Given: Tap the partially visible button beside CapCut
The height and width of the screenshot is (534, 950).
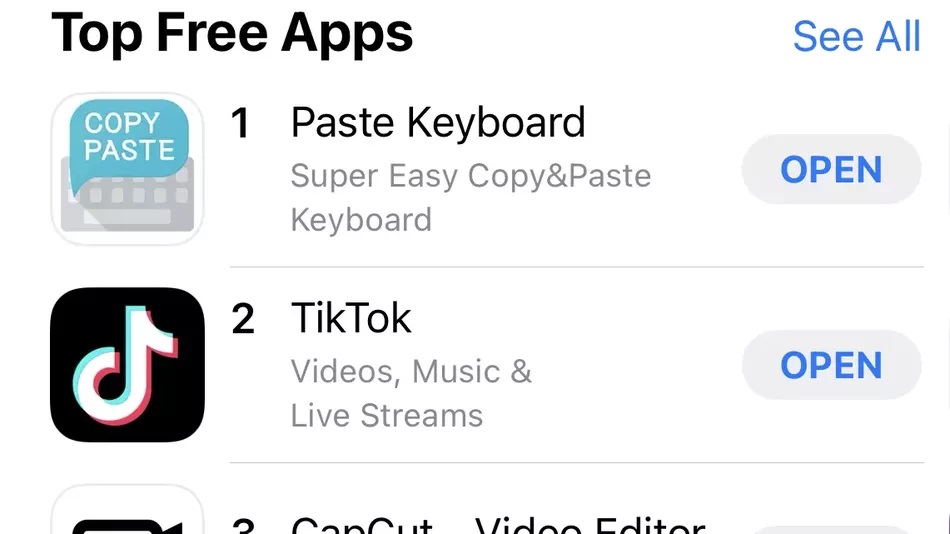Looking at the screenshot, I should [x=830, y=528].
